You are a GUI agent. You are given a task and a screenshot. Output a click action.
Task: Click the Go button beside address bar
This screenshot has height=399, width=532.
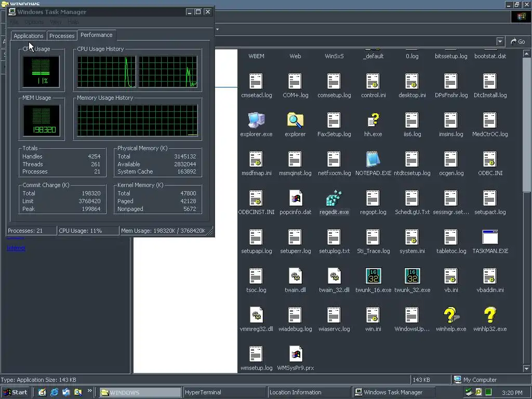(x=518, y=42)
